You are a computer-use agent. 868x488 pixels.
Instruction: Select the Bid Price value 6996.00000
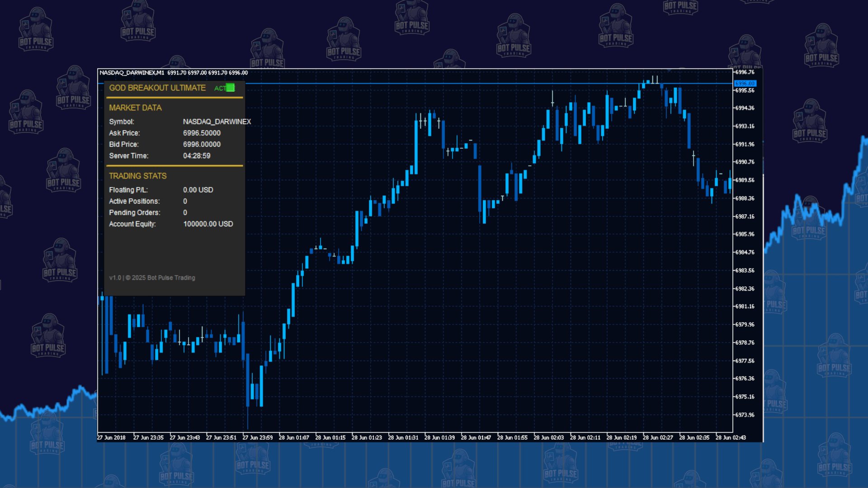coord(202,144)
